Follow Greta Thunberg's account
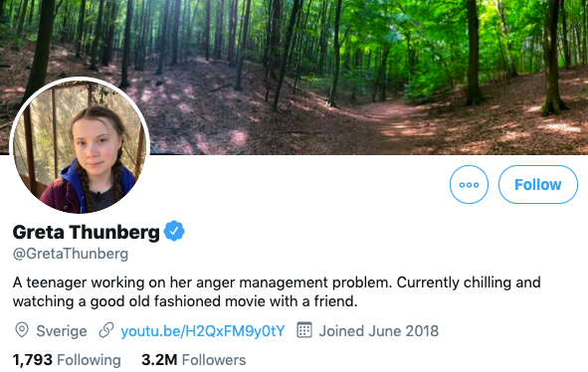 click(537, 184)
